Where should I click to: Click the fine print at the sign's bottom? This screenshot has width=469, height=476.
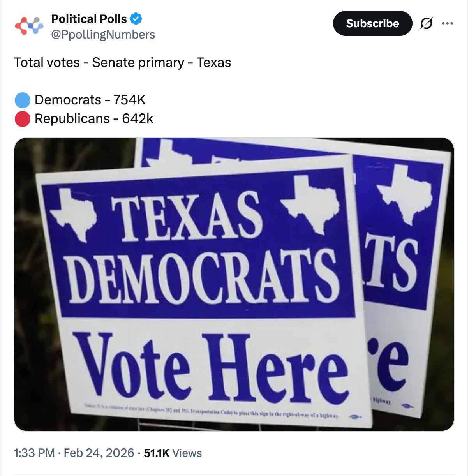212,412
